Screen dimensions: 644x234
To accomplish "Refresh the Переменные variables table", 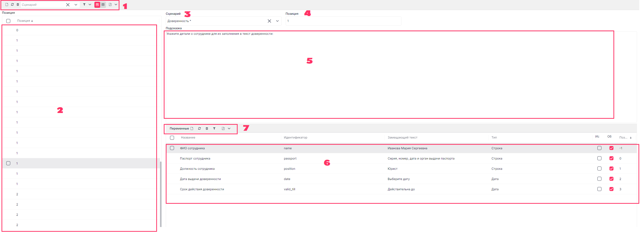I will point(199,128).
